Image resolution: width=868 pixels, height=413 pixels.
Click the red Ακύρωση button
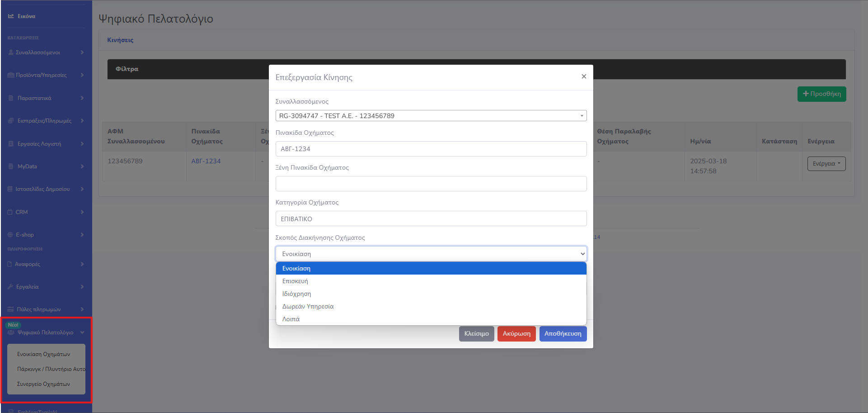coord(516,334)
